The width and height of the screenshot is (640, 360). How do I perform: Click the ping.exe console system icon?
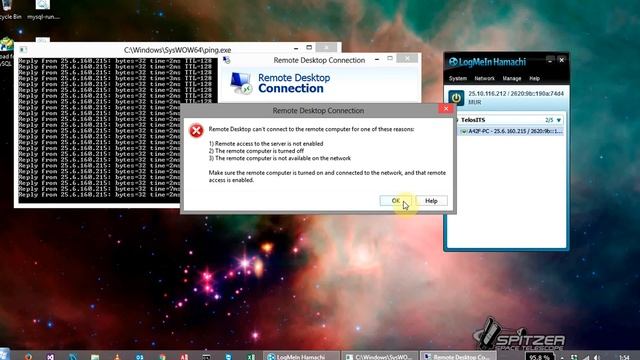click(23, 50)
